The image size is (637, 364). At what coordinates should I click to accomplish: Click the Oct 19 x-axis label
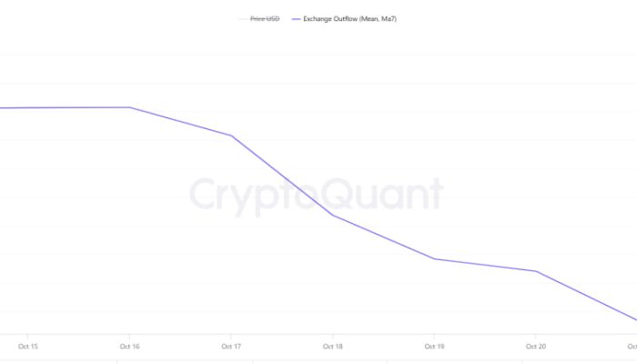(435, 347)
